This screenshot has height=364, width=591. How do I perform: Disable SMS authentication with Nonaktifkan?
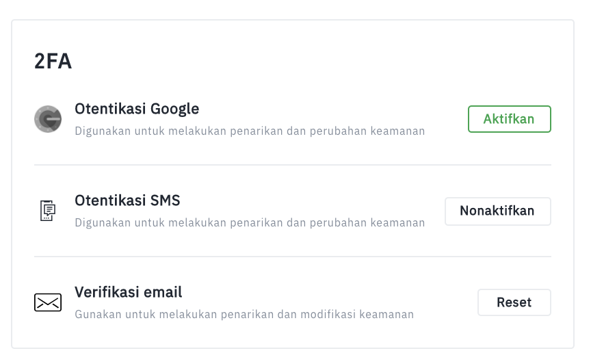[497, 211]
